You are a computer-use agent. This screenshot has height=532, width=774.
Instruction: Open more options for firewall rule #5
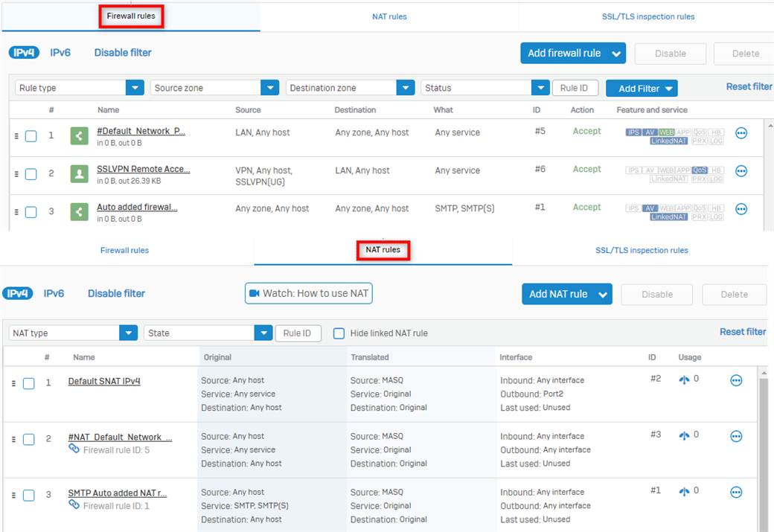click(x=741, y=133)
